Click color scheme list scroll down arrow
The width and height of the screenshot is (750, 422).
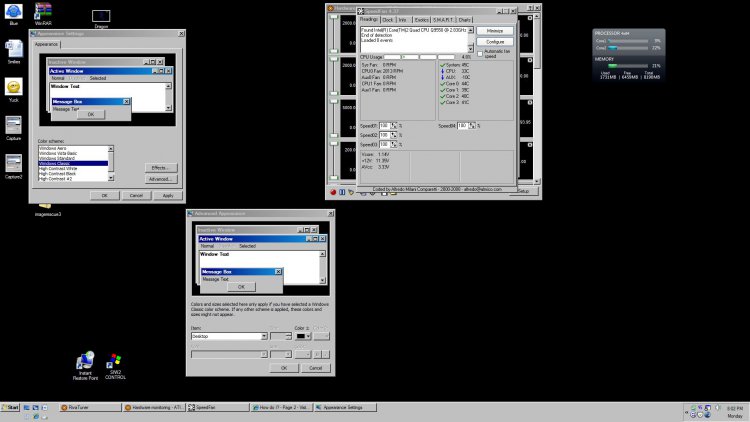point(111,178)
